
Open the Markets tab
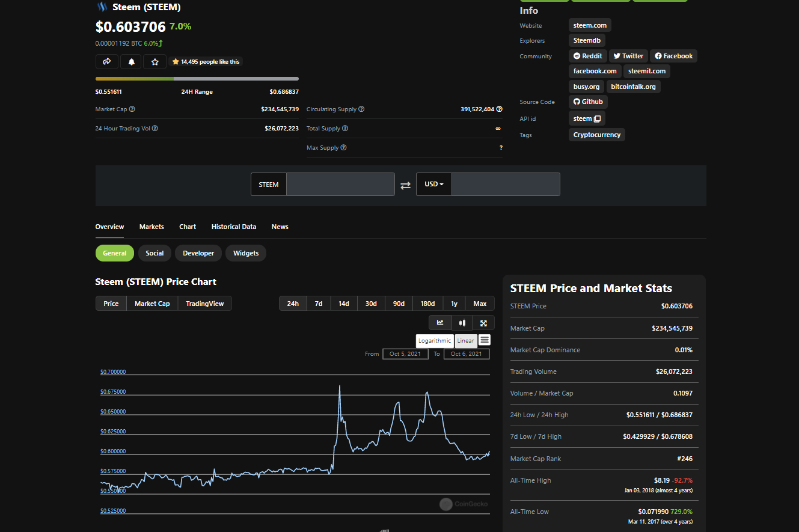click(x=152, y=227)
